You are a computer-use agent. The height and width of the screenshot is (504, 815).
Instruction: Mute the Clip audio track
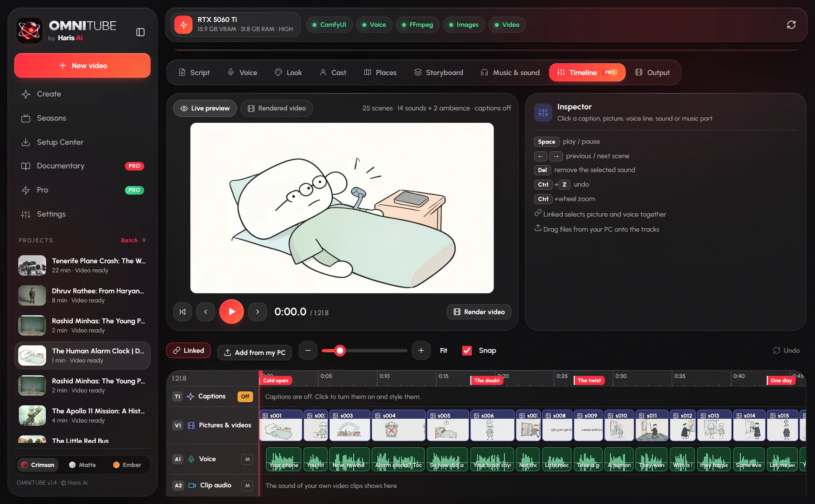247,485
